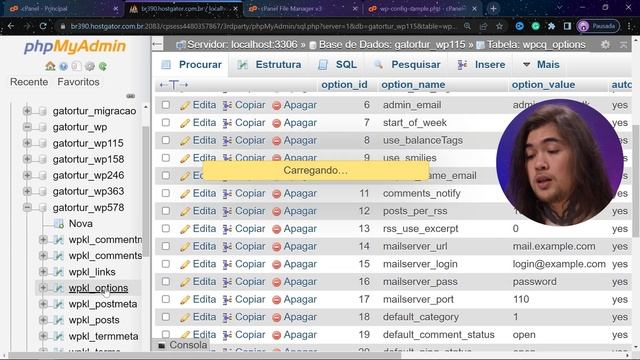
Task: Open the Consola panel
Action: coord(182,345)
